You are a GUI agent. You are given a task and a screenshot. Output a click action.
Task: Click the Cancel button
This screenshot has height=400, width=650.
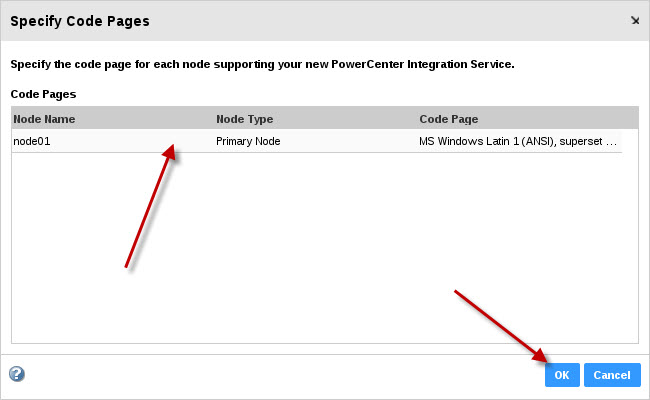coord(612,375)
